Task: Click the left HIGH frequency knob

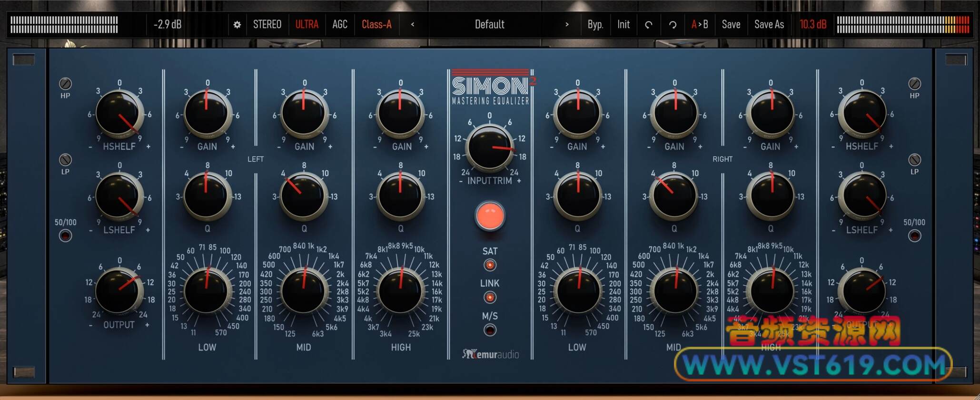Action: (x=401, y=291)
